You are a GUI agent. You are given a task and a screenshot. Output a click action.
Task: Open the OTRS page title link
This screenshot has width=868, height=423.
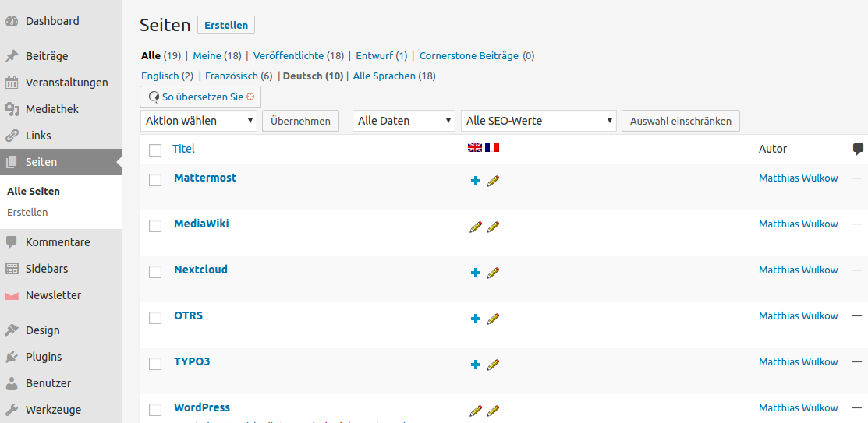pos(188,315)
